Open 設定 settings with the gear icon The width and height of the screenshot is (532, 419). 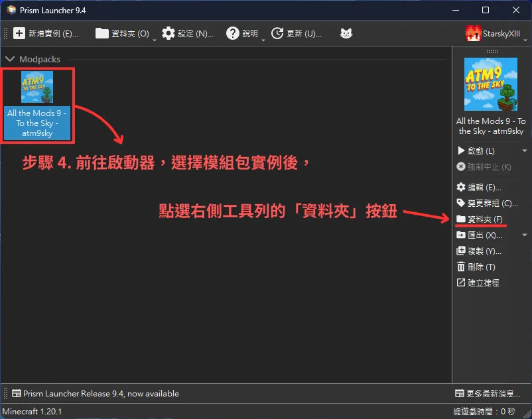168,33
